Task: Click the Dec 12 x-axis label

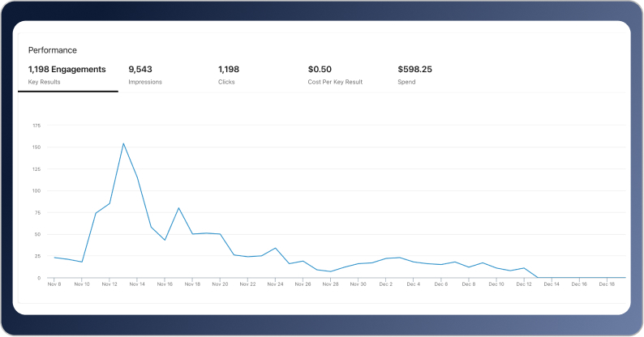Action: coord(523,284)
